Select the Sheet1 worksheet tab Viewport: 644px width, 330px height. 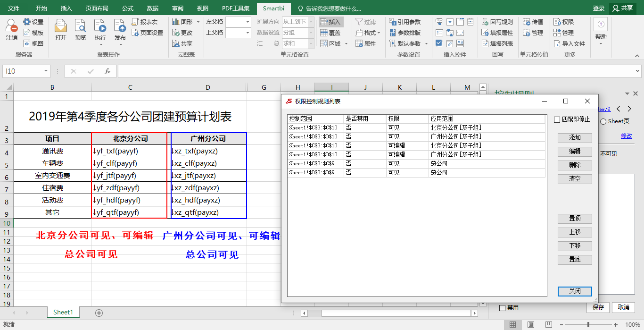[x=63, y=312]
